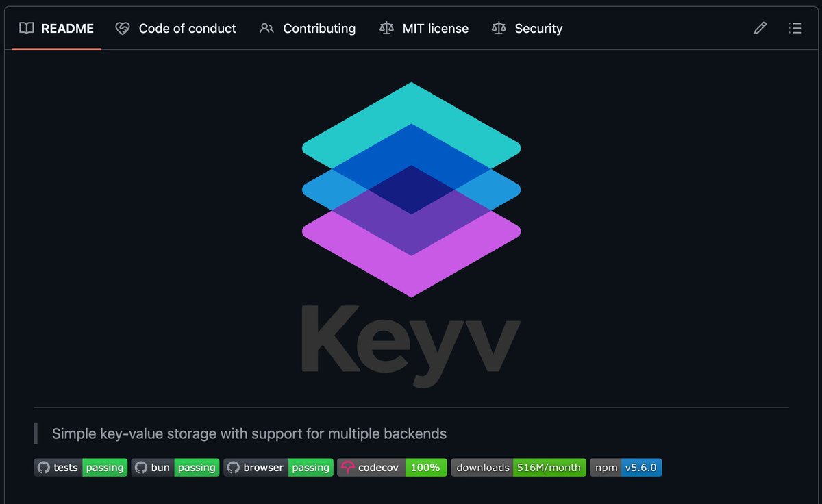Click the npm v5.6.0 badge
The height and width of the screenshot is (504, 822).
[x=626, y=468]
